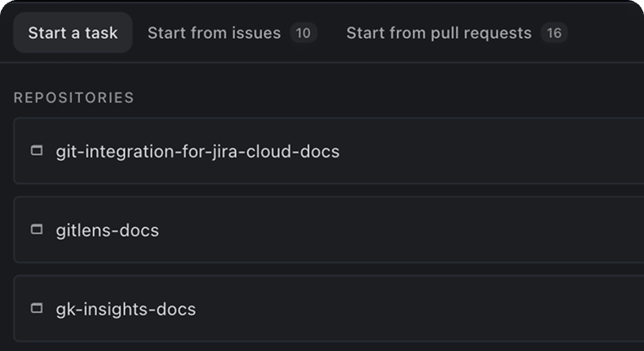Click the repository icon beside git-integration-for-jira-cloud-docs
644x351 pixels.
pyautogui.click(x=37, y=151)
